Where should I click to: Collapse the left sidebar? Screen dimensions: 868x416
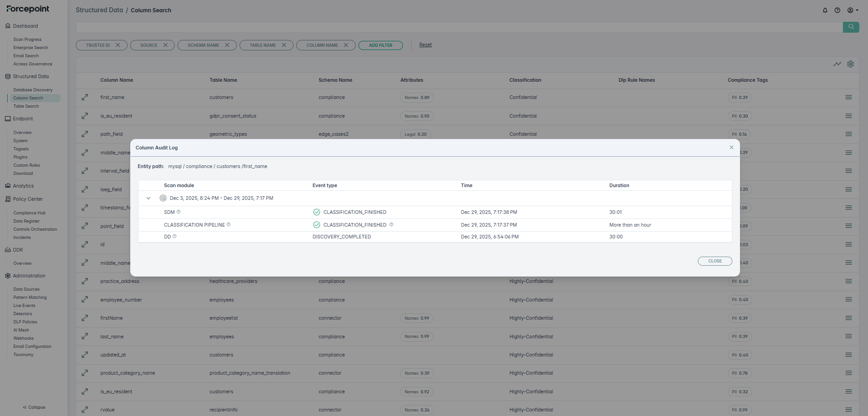34,407
